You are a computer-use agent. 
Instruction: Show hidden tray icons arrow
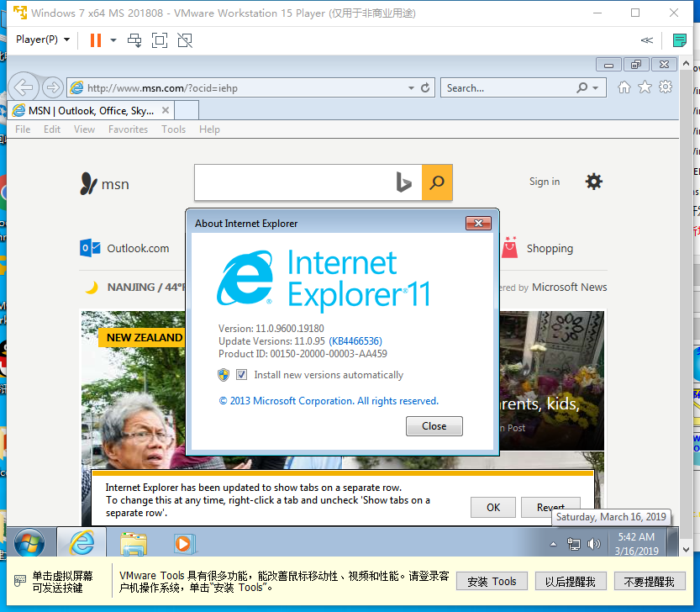coord(553,544)
